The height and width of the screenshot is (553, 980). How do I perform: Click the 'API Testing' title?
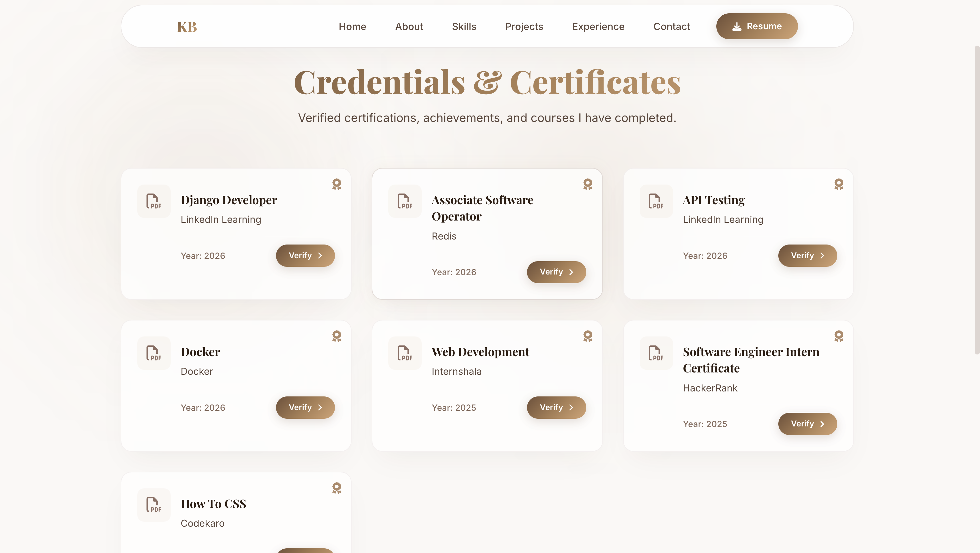[x=713, y=200]
